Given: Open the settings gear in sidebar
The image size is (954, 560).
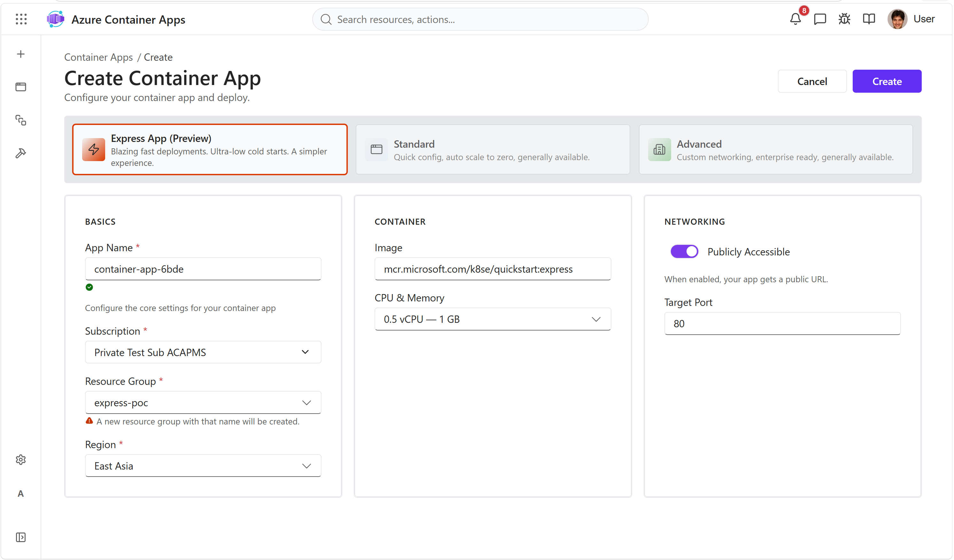Looking at the screenshot, I should pos(21,460).
